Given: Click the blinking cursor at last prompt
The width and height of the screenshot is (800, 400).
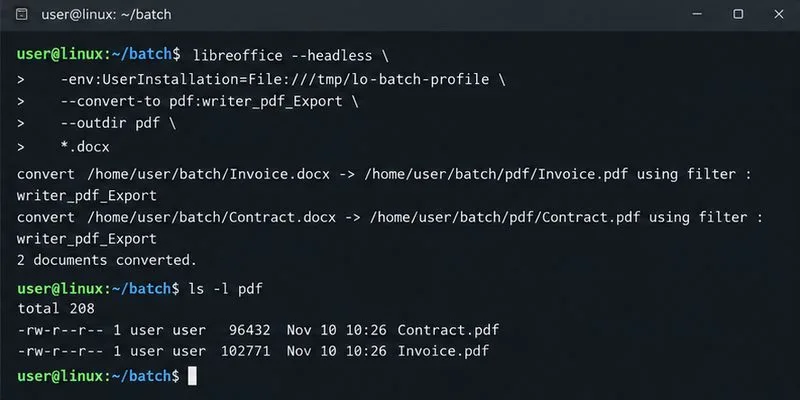Looking at the screenshot, I should (x=192, y=376).
